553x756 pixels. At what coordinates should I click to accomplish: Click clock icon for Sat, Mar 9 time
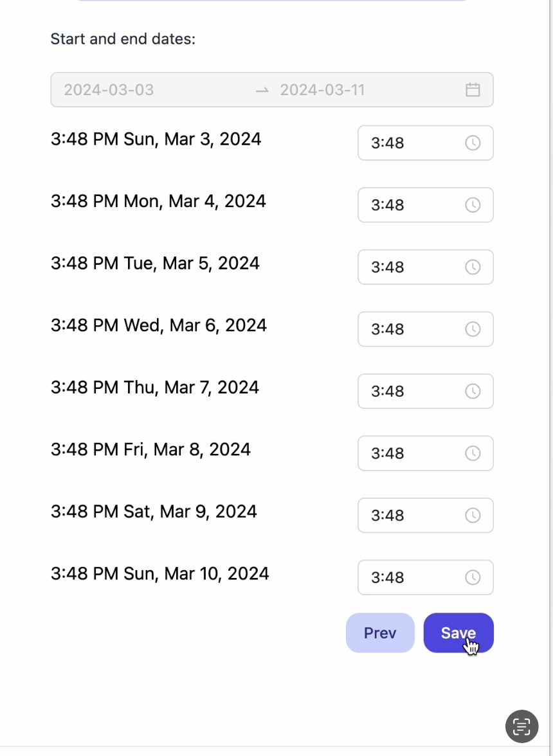pos(473,515)
